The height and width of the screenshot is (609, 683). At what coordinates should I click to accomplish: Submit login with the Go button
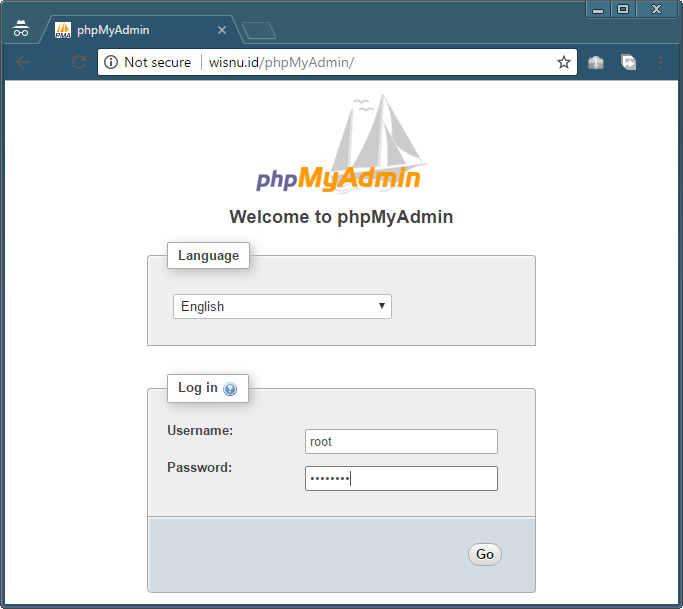[x=485, y=554]
